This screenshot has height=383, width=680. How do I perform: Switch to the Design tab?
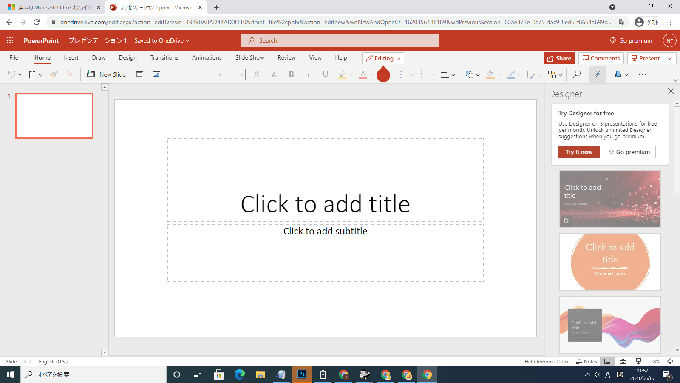[x=127, y=58]
